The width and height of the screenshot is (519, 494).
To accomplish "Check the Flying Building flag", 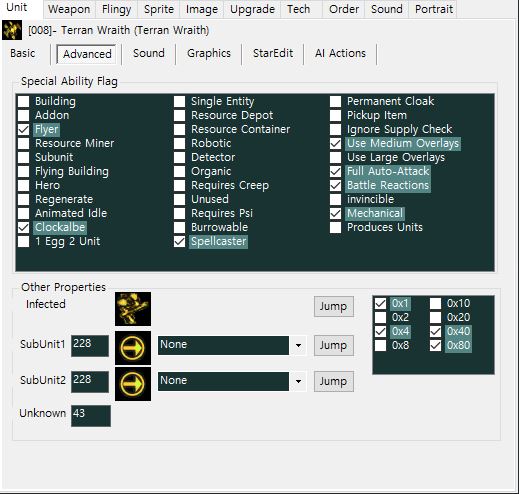I will point(24,171).
